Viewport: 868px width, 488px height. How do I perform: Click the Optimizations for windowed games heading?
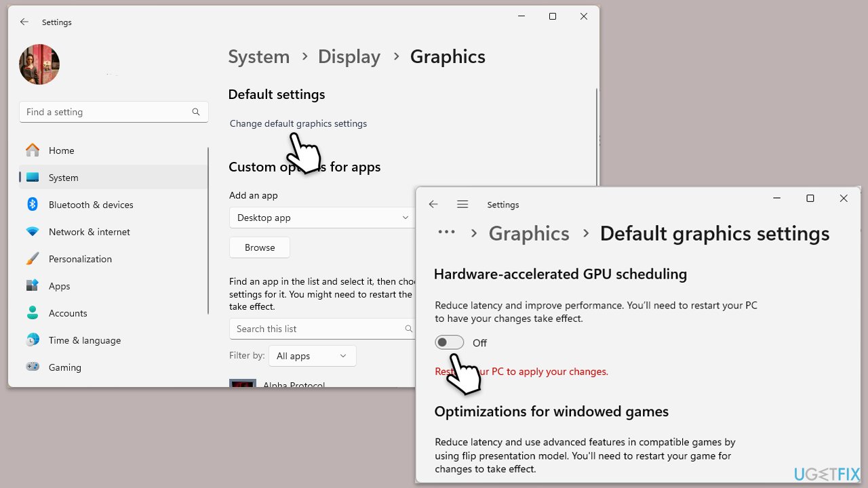pos(551,411)
